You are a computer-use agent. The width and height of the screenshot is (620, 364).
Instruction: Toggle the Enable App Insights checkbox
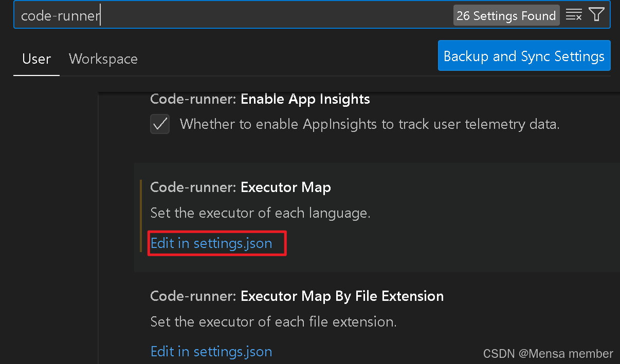coord(160,124)
